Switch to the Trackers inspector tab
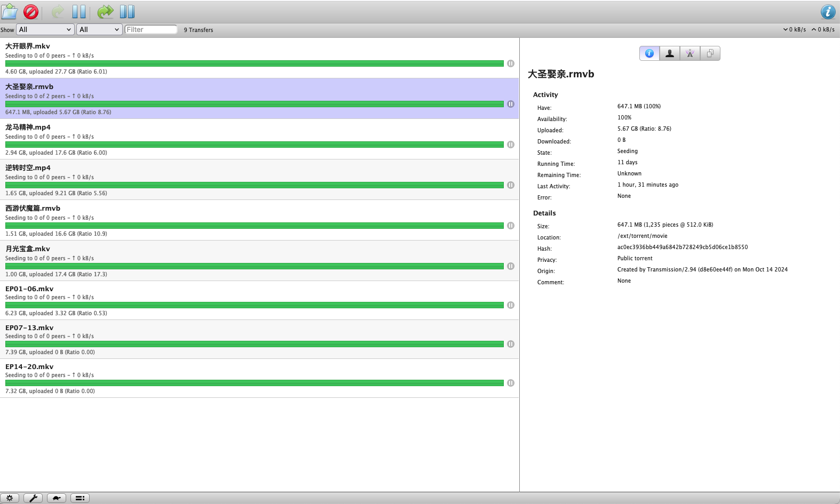 pyautogui.click(x=690, y=53)
